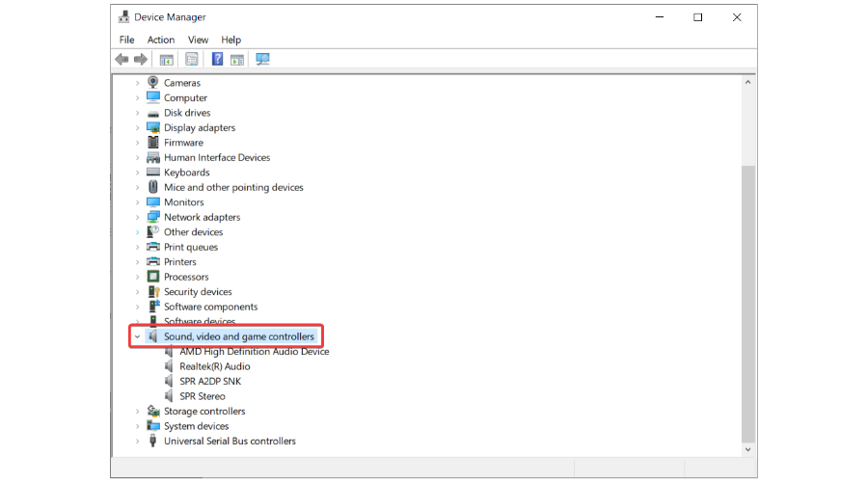The image size is (868, 482).
Task: Select the 'Human Interface Devices' label
Action: click(x=217, y=157)
